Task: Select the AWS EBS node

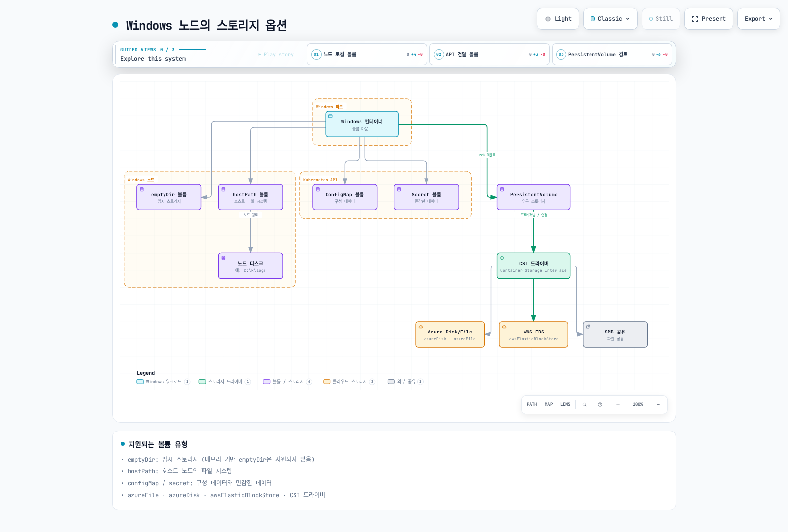Action: coord(534,334)
